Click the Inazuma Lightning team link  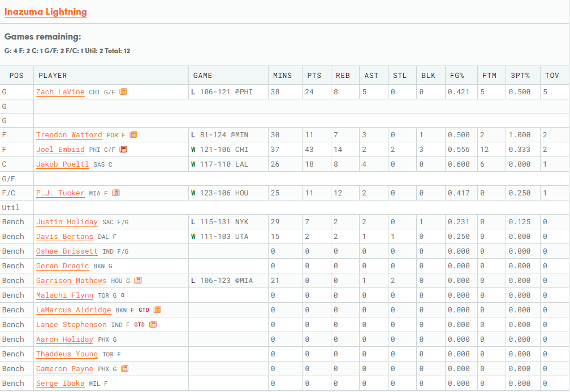(45, 12)
